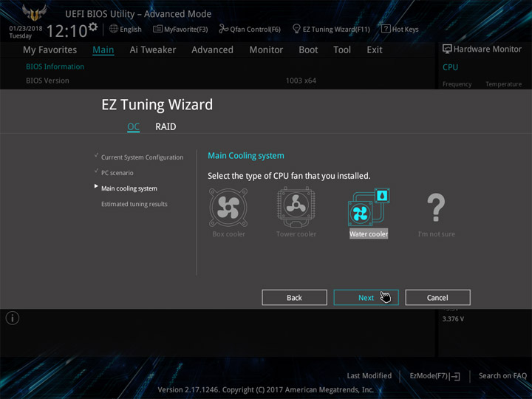Open My Favorites menu
Screen dimensions: 532x399
[50, 50]
